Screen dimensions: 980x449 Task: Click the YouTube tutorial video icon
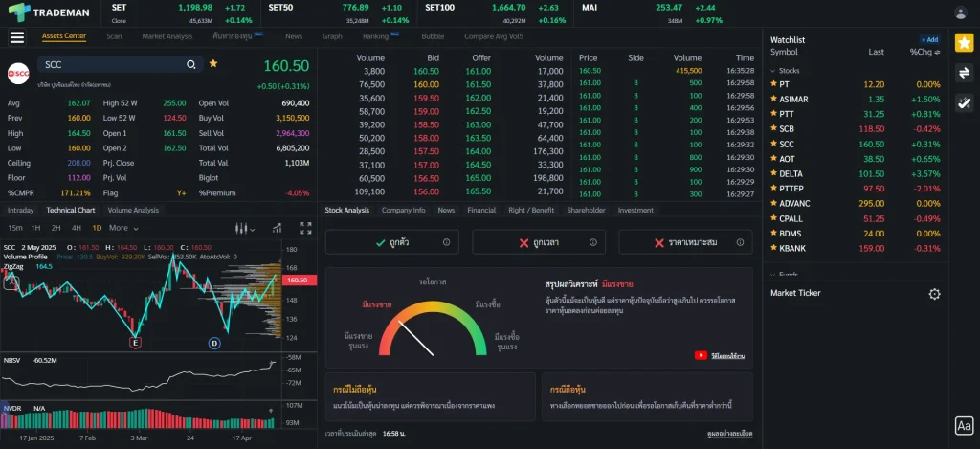point(702,355)
